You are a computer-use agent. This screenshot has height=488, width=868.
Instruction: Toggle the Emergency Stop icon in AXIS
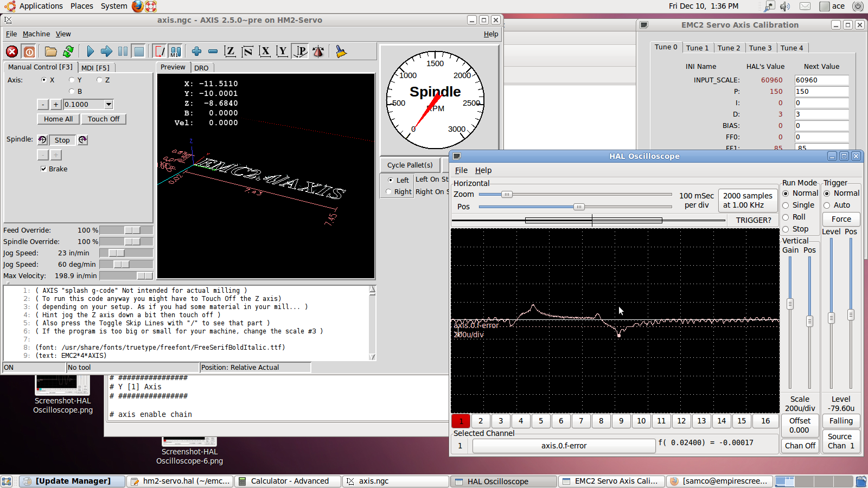click(12, 52)
